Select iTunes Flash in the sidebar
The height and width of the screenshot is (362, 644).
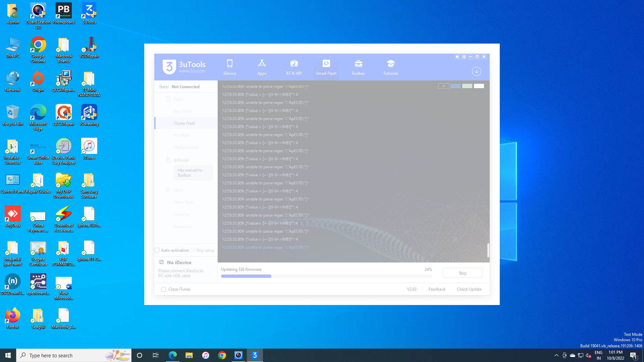tap(184, 123)
